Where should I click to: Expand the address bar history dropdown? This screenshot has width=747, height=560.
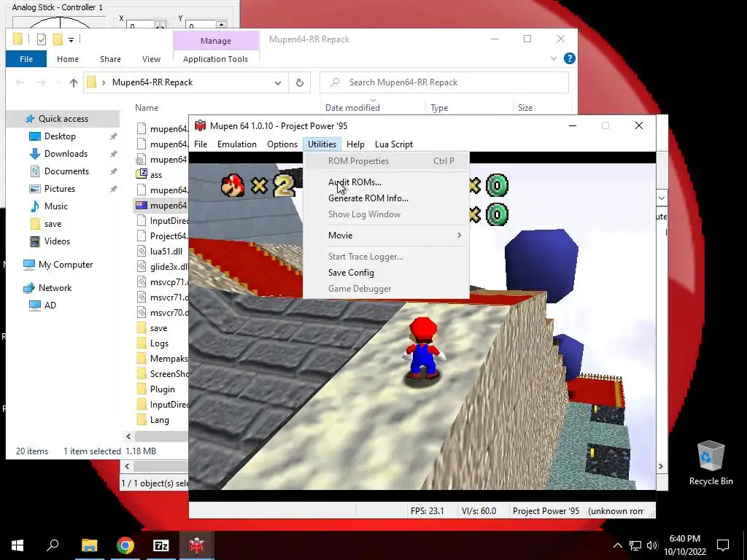tap(278, 83)
